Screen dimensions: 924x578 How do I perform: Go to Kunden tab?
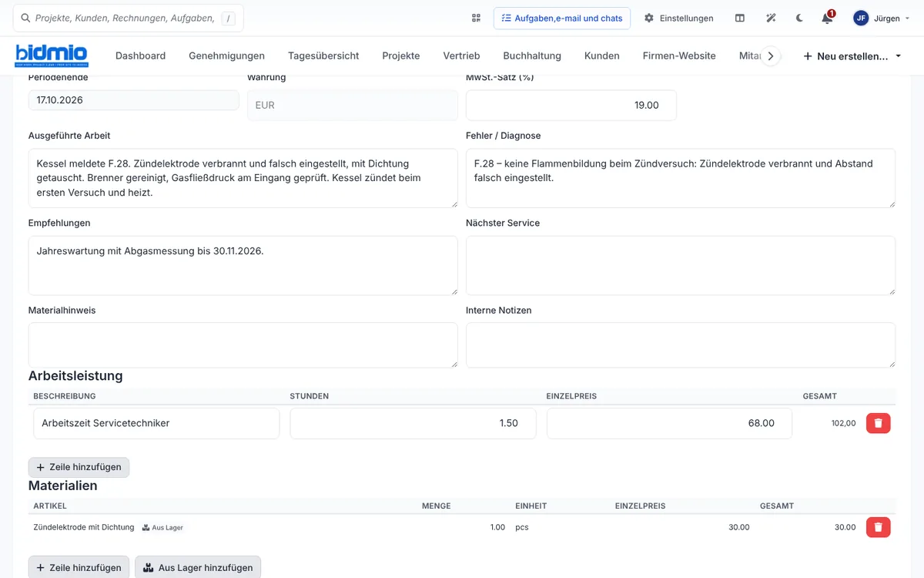[x=602, y=55]
